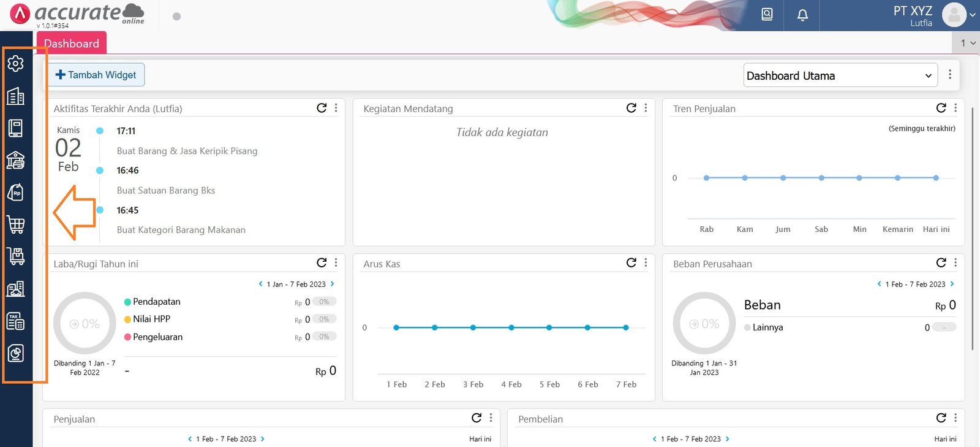Refresh the Tren Penjualan widget

941,108
